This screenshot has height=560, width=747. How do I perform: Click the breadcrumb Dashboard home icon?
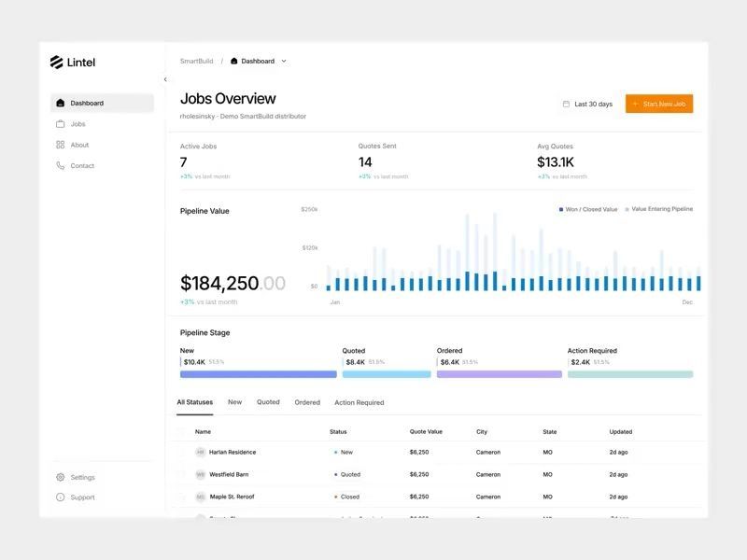click(234, 61)
